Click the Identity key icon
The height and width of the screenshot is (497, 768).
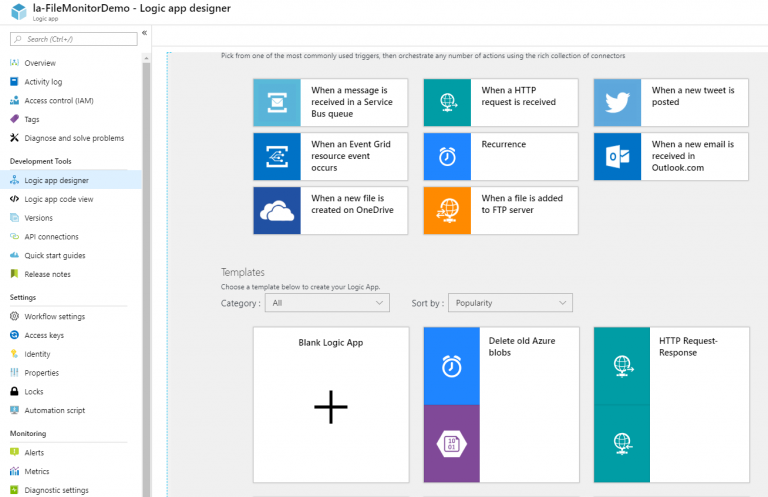[14, 354]
